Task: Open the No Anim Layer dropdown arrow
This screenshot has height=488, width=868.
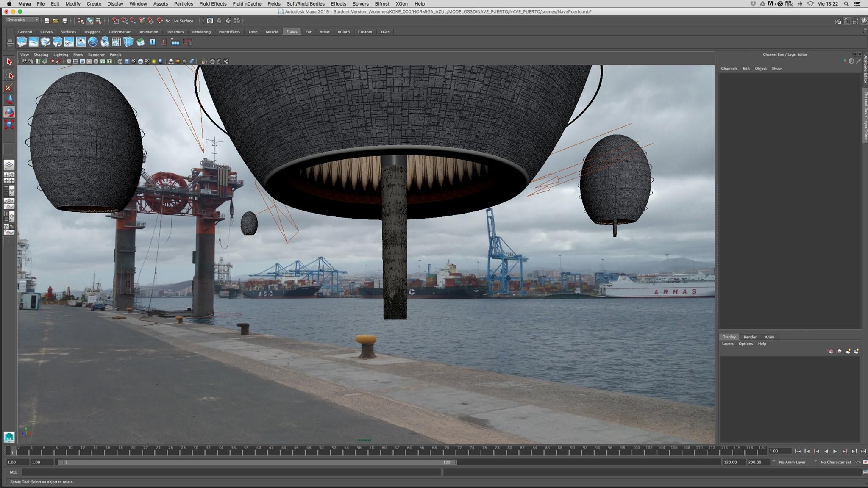Action: click(773, 462)
